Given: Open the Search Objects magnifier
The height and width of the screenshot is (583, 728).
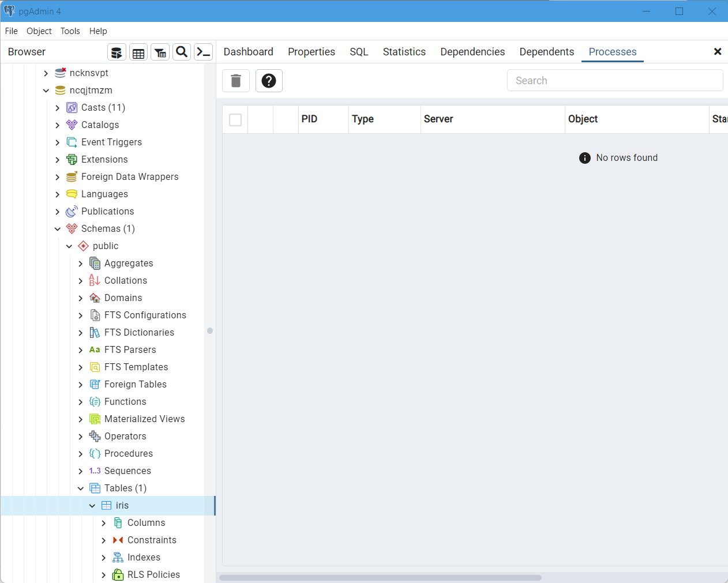Looking at the screenshot, I should (181, 51).
